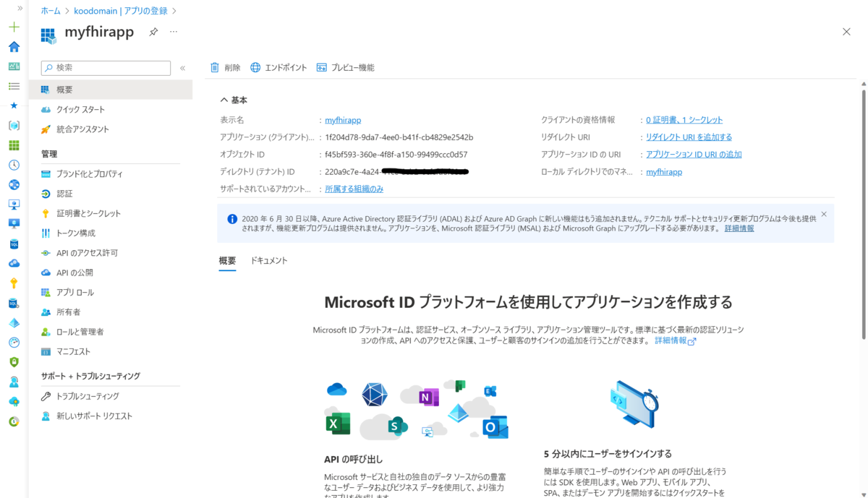Open the headset support person icon
The height and width of the screenshot is (498, 868).
[14, 382]
